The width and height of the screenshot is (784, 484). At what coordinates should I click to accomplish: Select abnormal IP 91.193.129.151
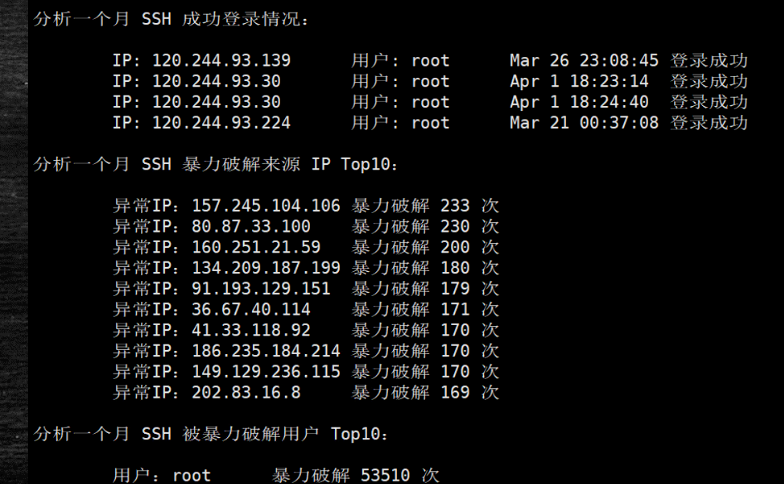coord(261,288)
